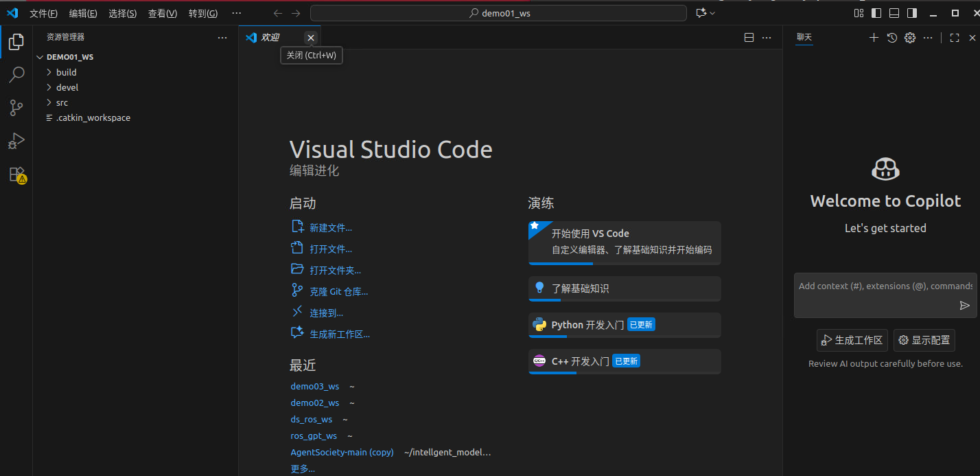This screenshot has width=980, height=476.
Task: Open recent workspace ros_gpt_ws
Action: (314, 435)
